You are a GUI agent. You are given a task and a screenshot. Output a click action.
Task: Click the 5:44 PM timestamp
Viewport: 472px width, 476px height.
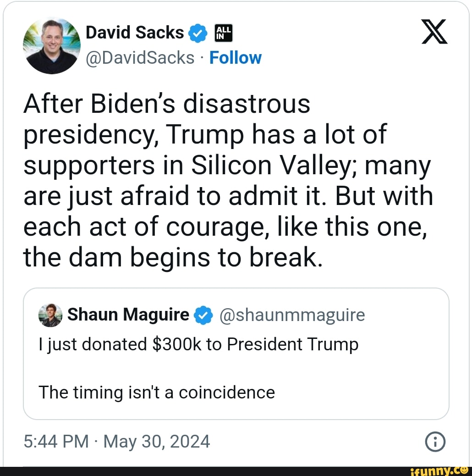pyautogui.click(x=56, y=442)
